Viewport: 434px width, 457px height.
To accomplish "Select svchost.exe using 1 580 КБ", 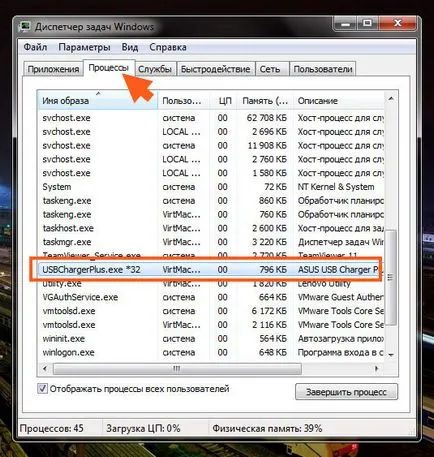I will click(211, 173).
